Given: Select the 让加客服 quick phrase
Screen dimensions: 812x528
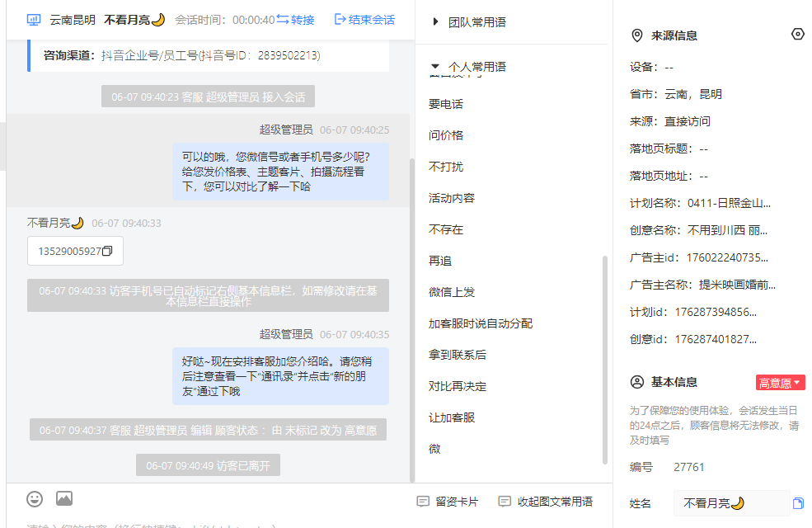Looking at the screenshot, I should pyautogui.click(x=452, y=417).
